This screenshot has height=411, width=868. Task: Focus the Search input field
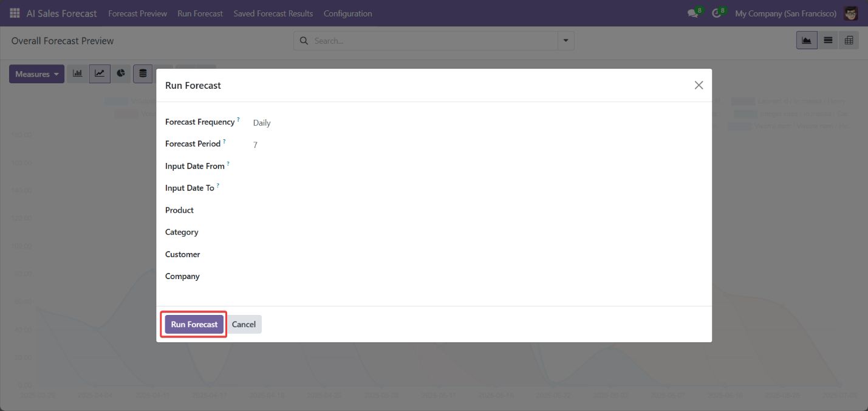coord(434,41)
